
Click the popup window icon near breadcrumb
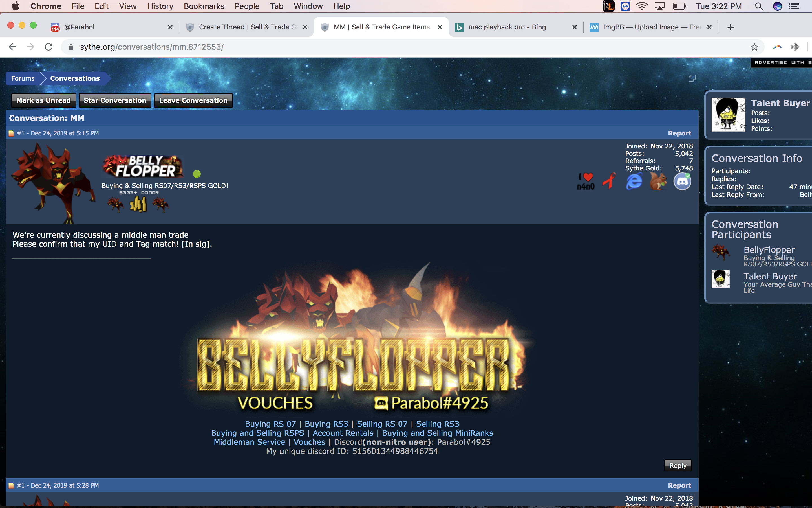point(692,78)
